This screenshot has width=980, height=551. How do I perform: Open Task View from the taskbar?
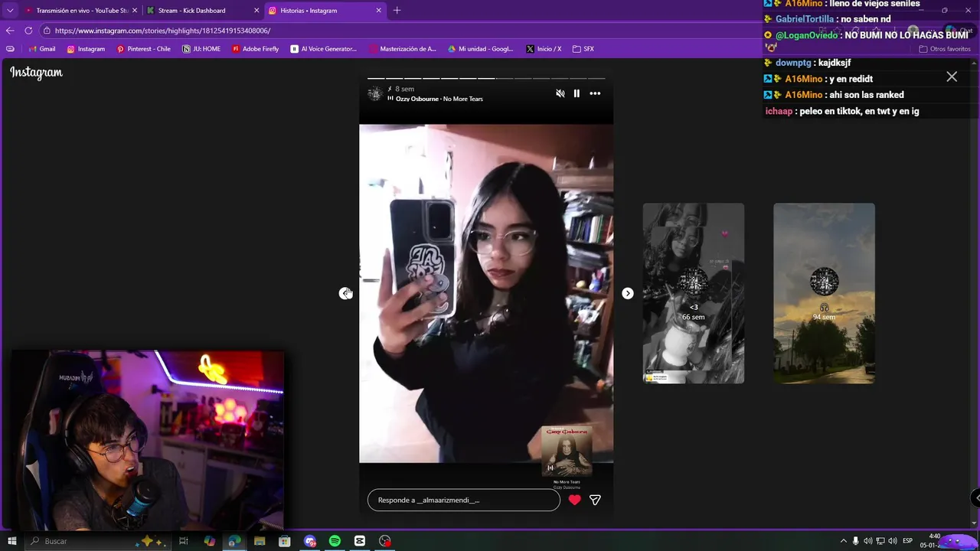[184, 541]
